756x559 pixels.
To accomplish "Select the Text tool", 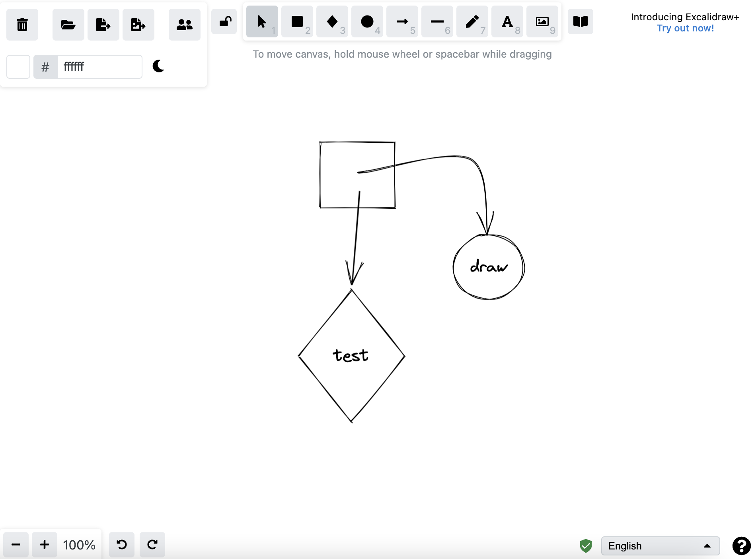I will tap(507, 22).
